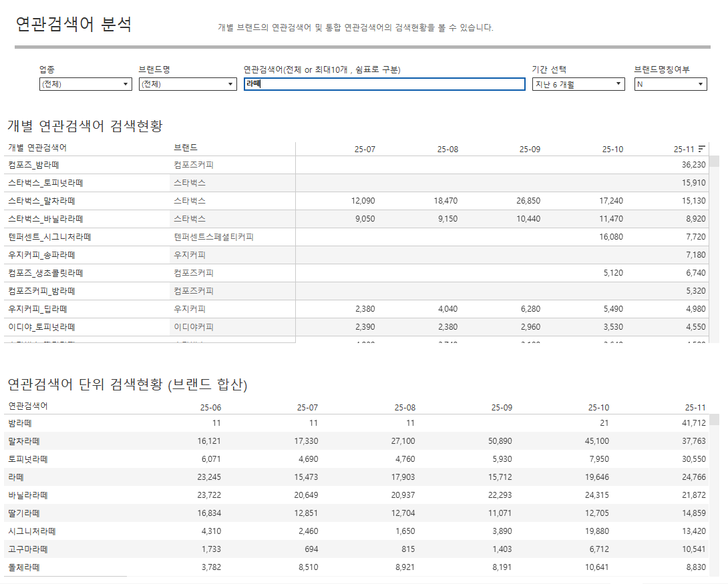Select the 스타벅스_말차라떼 row label
This screenshot has height=584, width=728.
pos(41,200)
